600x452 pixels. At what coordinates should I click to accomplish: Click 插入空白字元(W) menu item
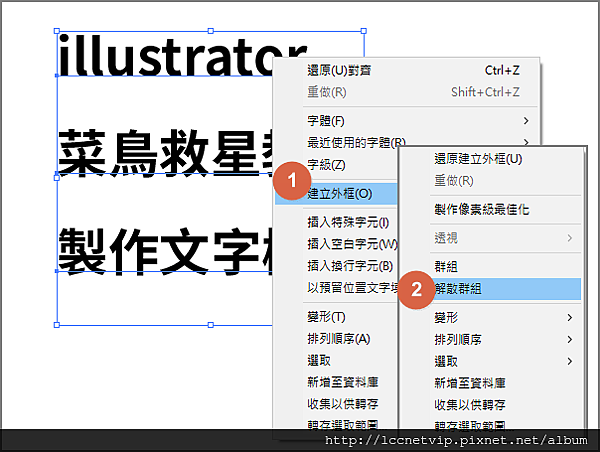tap(352, 244)
